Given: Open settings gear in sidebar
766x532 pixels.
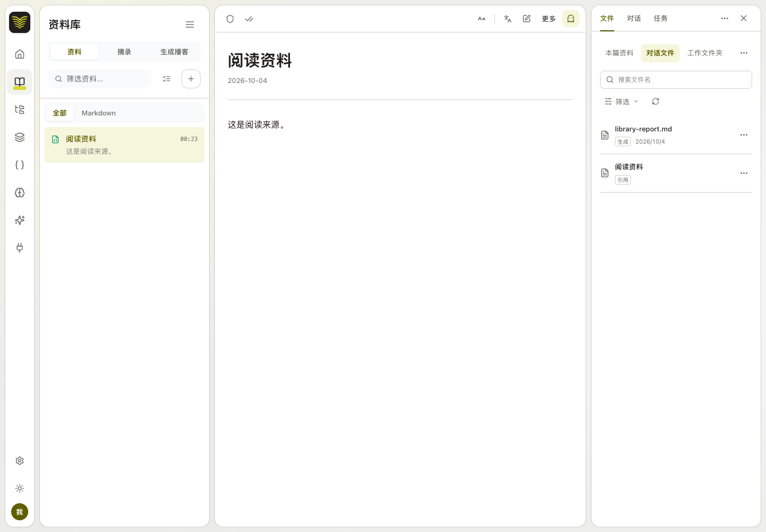Looking at the screenshot, I should [x=20, y=461].
